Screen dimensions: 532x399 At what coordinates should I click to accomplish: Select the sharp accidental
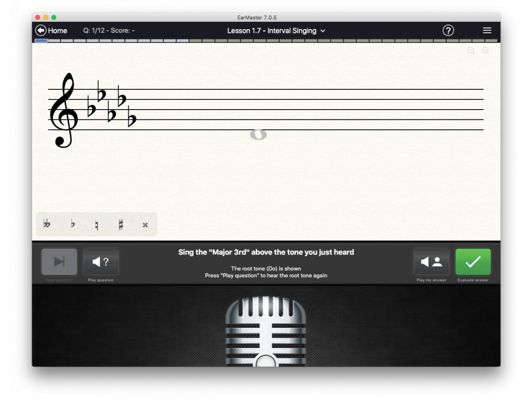tap(121, 224)
